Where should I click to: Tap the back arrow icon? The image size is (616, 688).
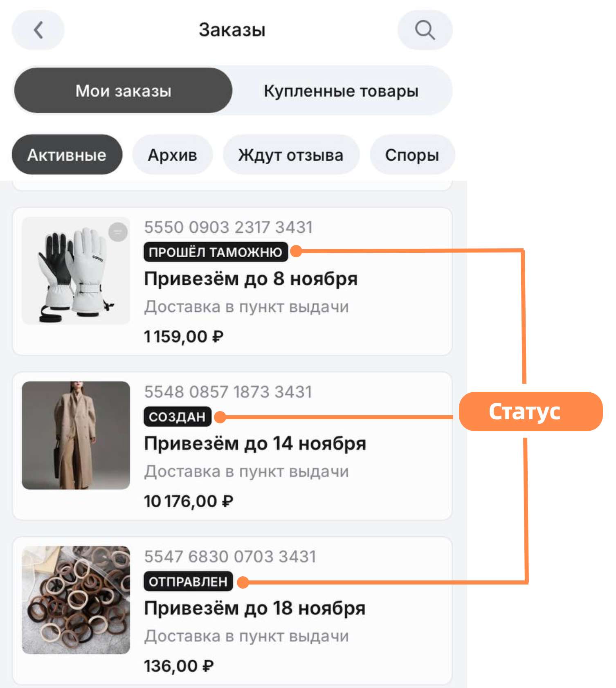(x=38, y=30)
